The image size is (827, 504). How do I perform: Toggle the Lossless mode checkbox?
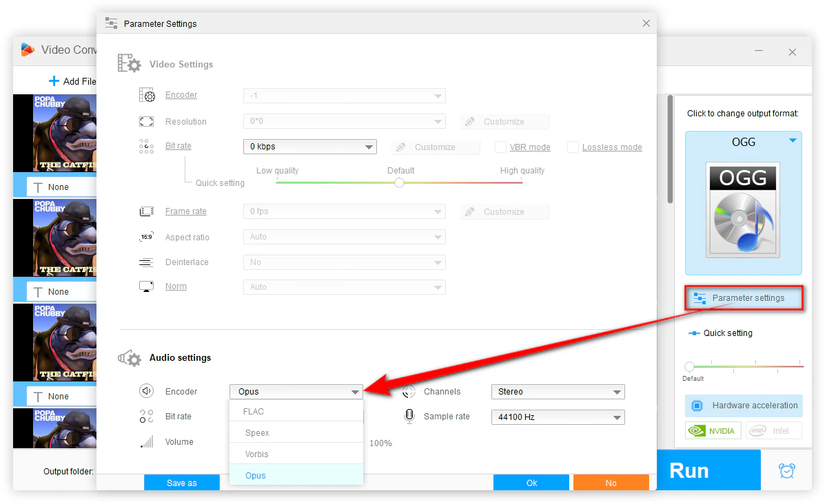click(x=573, y=147)
